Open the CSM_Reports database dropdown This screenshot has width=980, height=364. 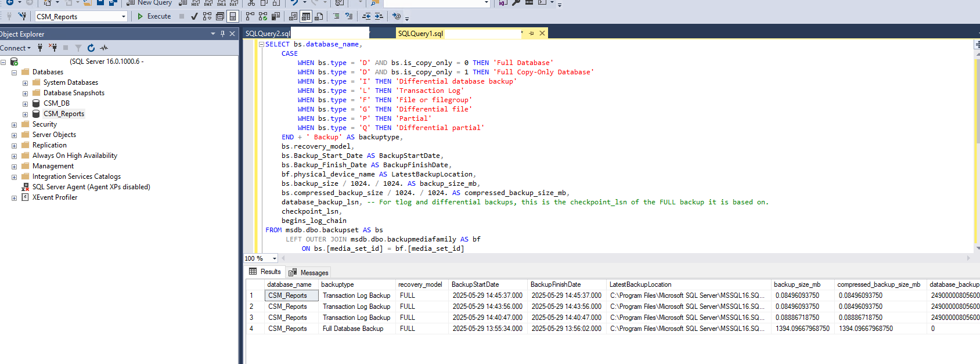pos(124,17)
